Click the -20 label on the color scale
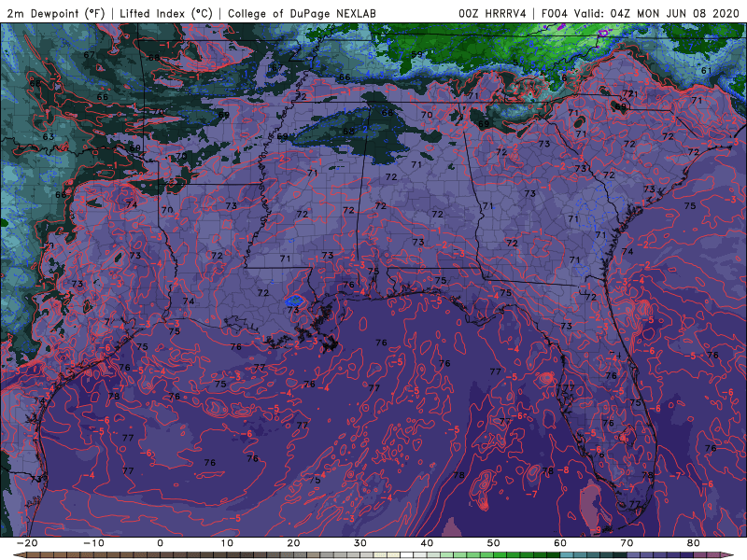This screenshot has height=560, width=747. [x=27, y=543]
